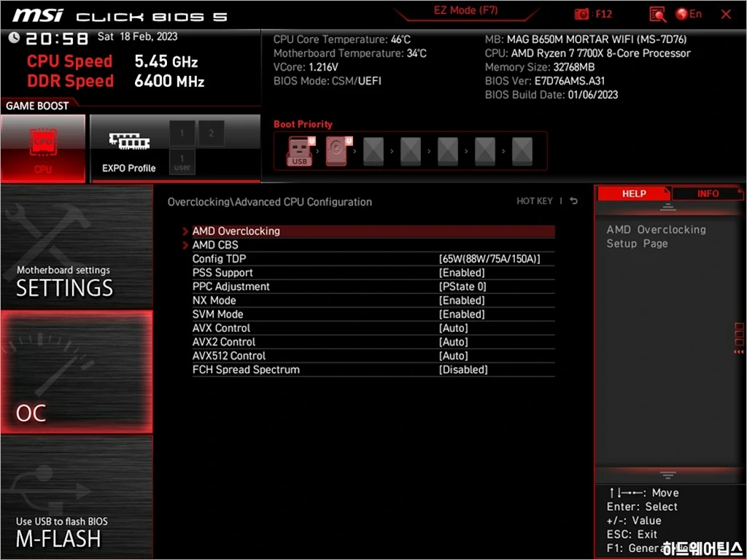Switch to EZ Mode (F7)
Image resolution: width=747 pixels, height=560 pixels.
465,11
